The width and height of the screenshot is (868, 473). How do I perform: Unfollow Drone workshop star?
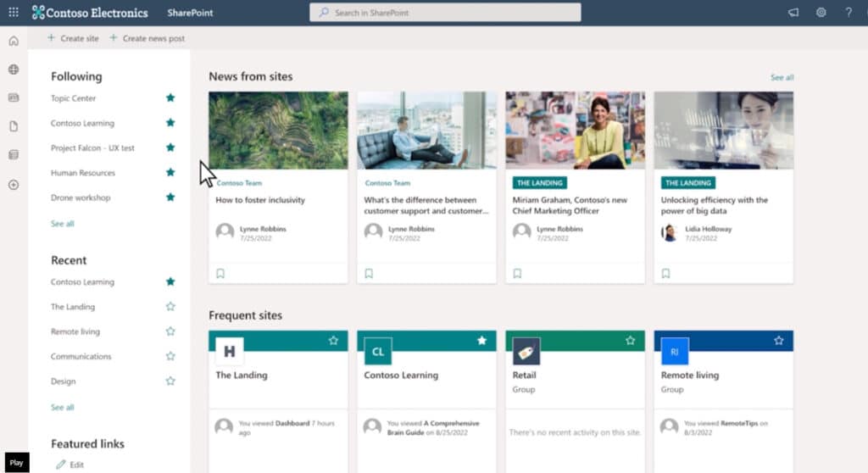tap(170, 198)
